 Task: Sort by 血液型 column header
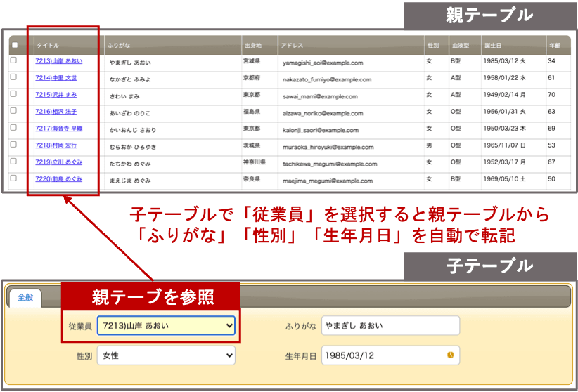(x=460, y=46)
